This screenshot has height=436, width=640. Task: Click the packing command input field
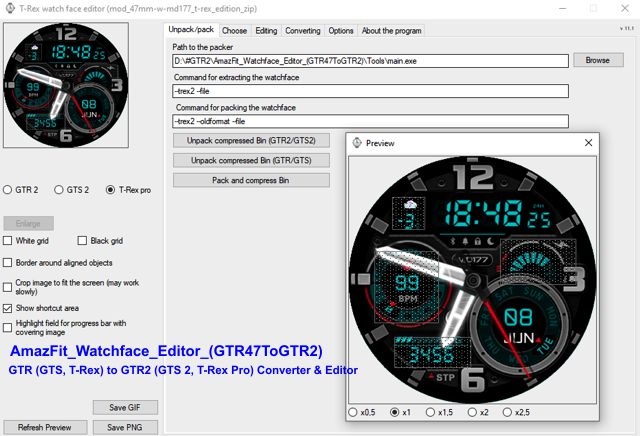(x=370, y=121)
